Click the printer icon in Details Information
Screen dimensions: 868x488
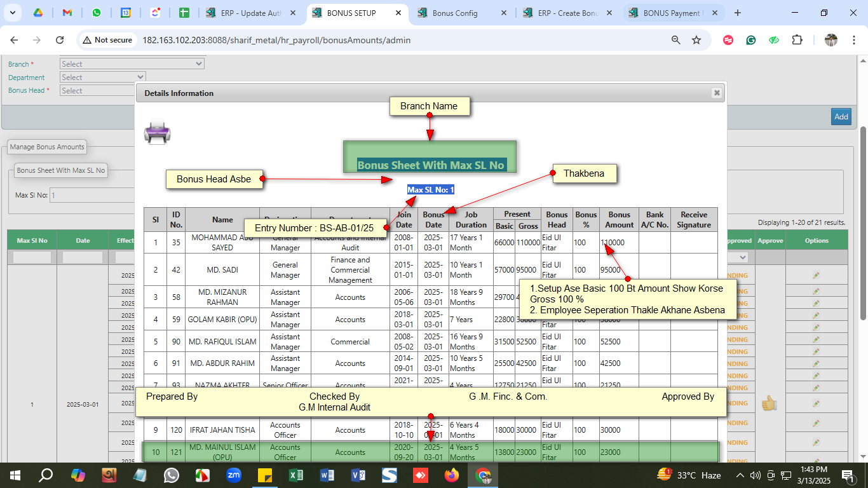click(157, 133)
